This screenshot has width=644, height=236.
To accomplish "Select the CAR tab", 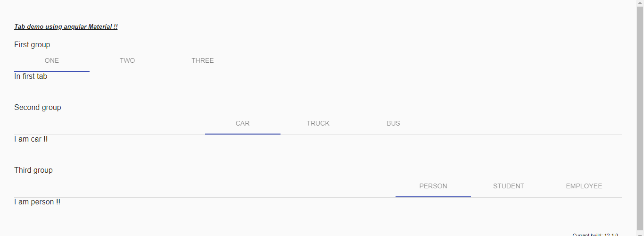I will click(x=243, y=123).
